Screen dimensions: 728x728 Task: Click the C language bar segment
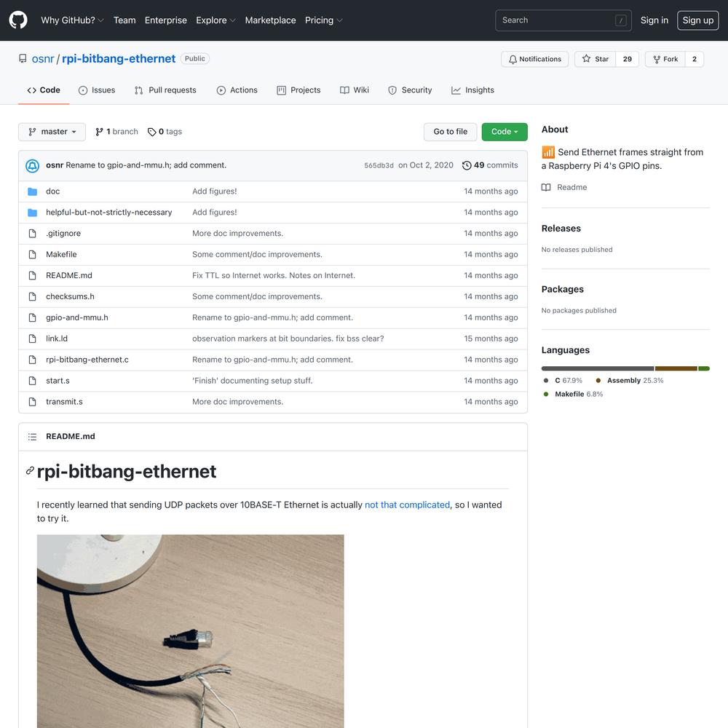pyautogui.click(x=598, y=368)
